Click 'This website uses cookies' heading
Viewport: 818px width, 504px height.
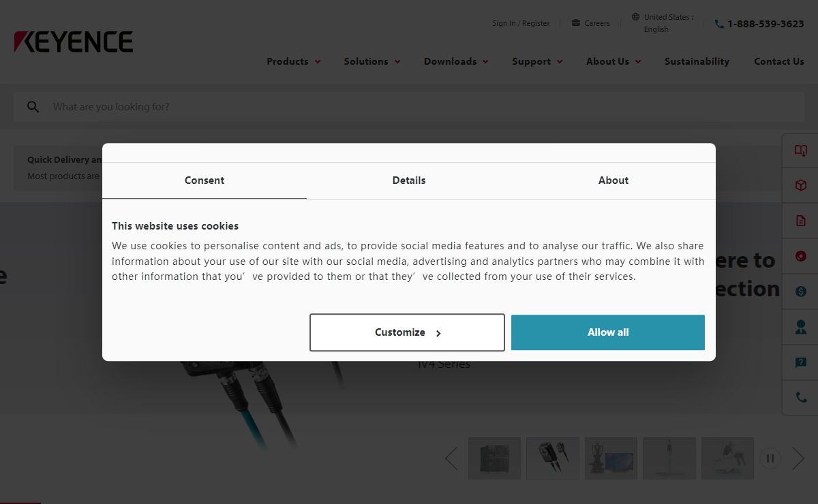[175, 226]
